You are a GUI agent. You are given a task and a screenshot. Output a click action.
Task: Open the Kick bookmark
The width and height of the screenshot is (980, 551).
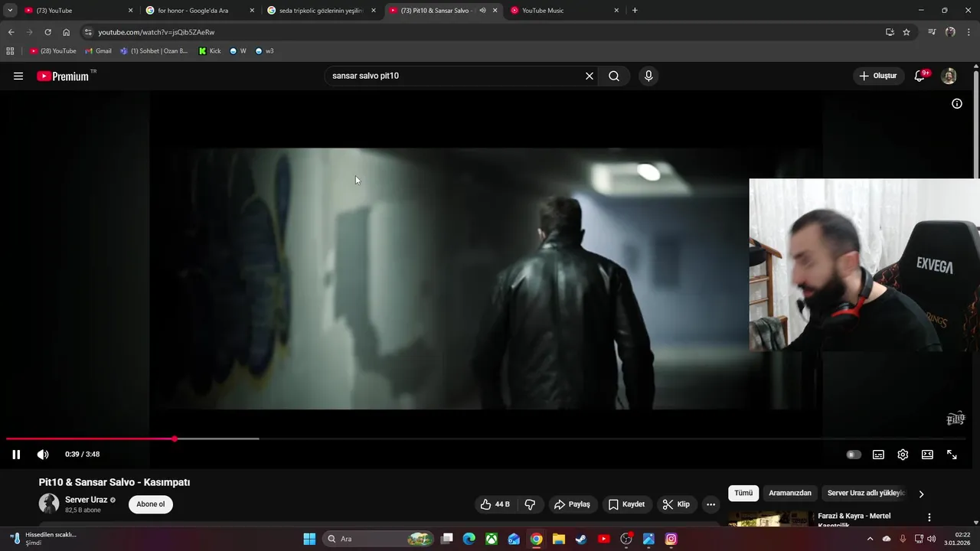pos(210,51)
